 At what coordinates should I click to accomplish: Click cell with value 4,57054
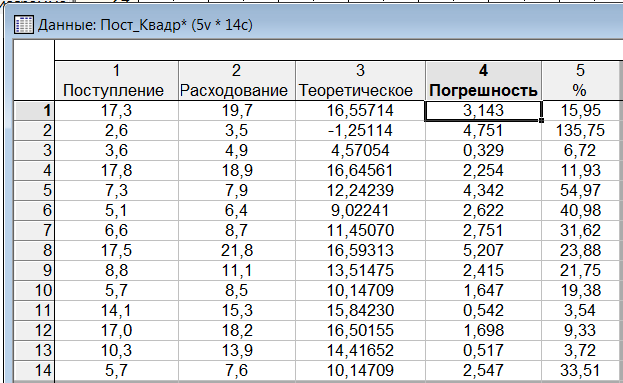point(360,151)
